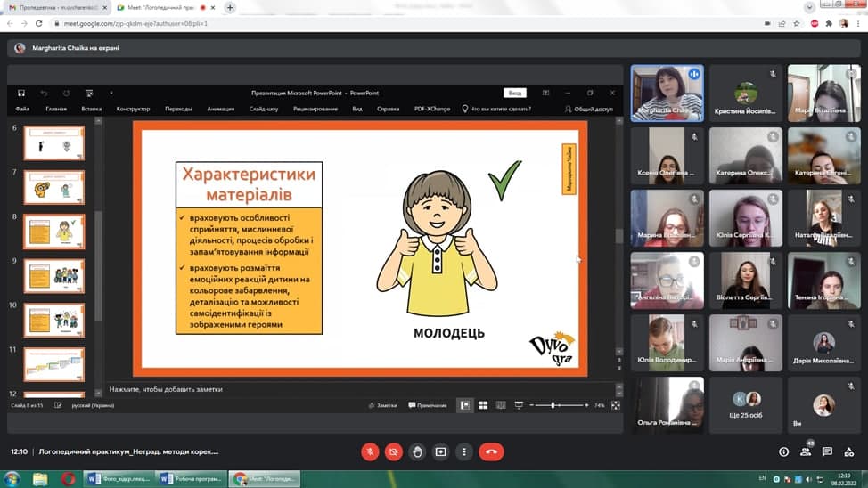Reload the Meet page
Viewport: 868px width, 488px height.
pos(39,23)
